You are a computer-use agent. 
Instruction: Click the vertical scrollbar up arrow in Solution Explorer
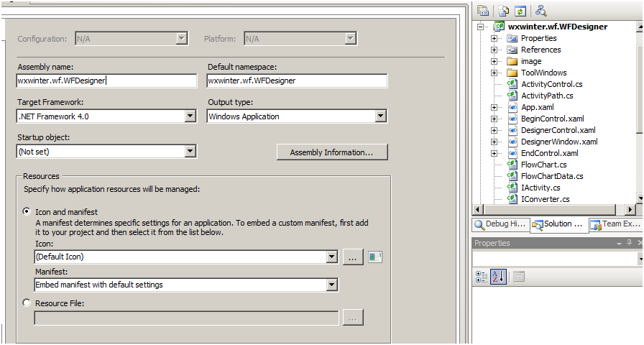640,27
